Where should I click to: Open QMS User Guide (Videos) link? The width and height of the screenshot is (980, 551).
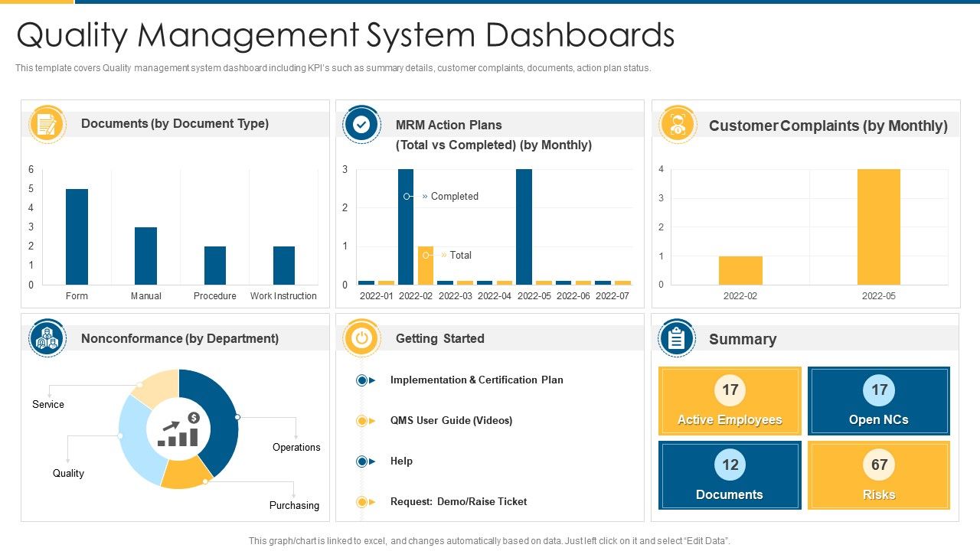point(451,421)
